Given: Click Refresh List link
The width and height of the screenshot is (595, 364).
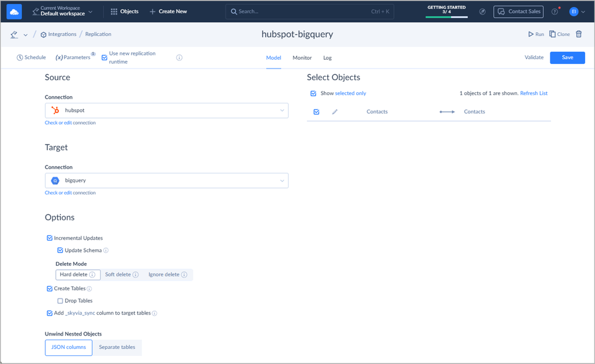Looking at the screenshot, I should (x=533, y=93).
